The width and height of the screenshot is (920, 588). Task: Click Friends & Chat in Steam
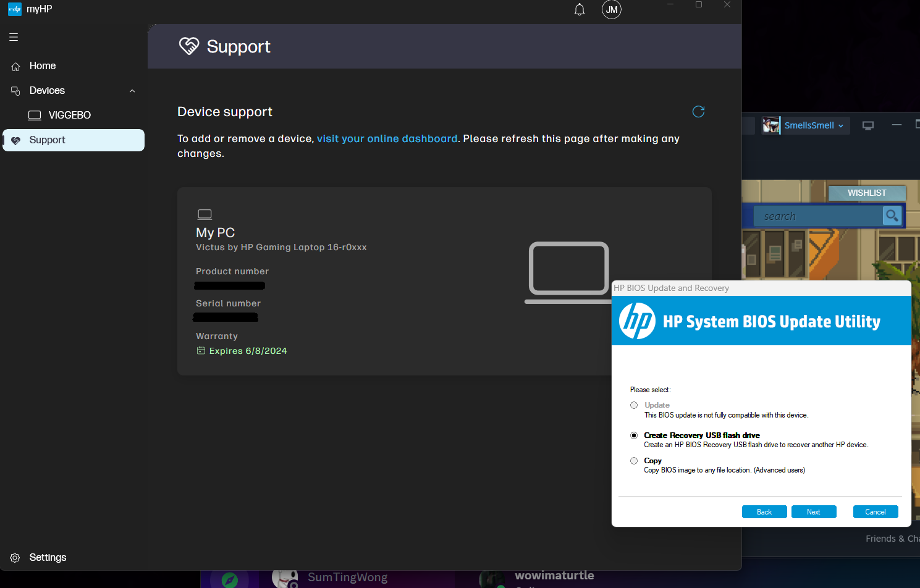pos(892,539)
